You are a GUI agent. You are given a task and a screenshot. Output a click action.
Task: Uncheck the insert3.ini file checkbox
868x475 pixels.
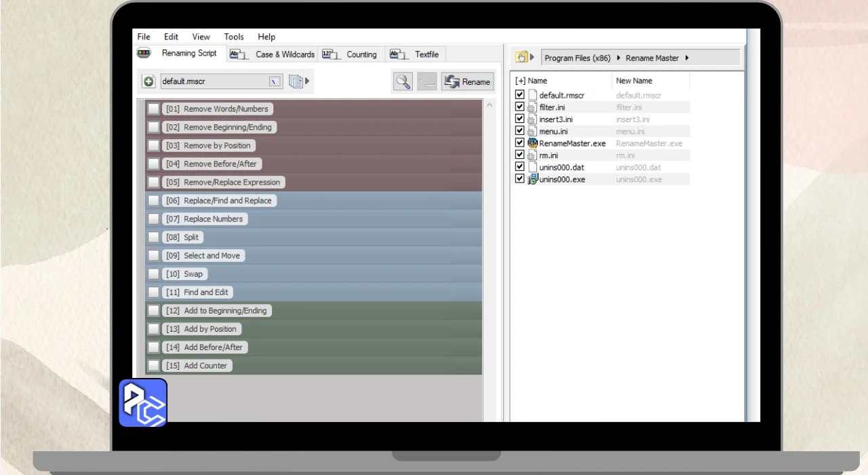point(519,119)
